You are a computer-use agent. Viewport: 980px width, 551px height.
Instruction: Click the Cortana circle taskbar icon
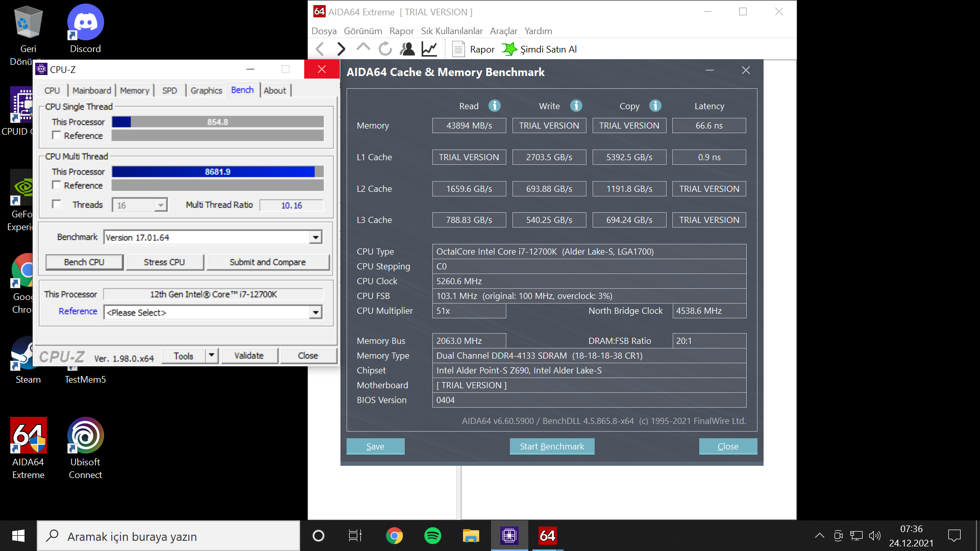318,536
